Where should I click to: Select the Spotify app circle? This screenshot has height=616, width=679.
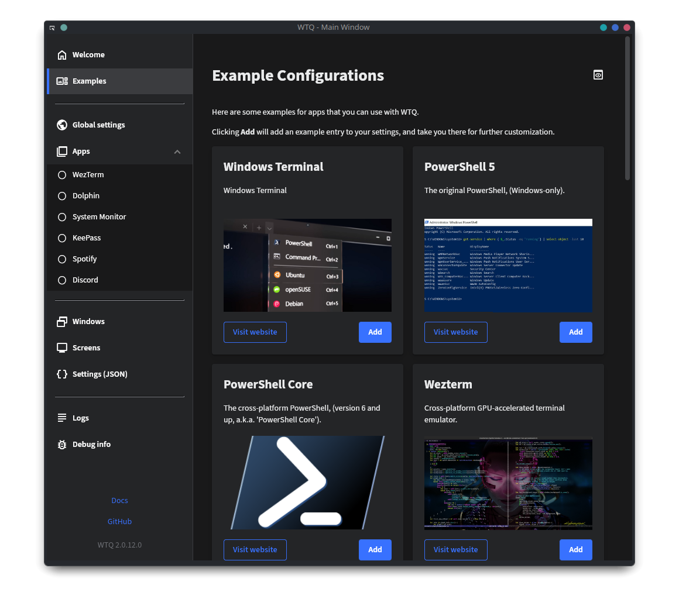point(62,259)
